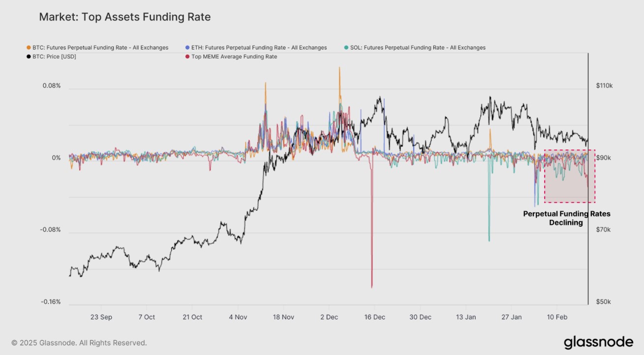
Task: Toggle SOL Futures Perpetual Funding Rate series label
Action: (418, 48)
